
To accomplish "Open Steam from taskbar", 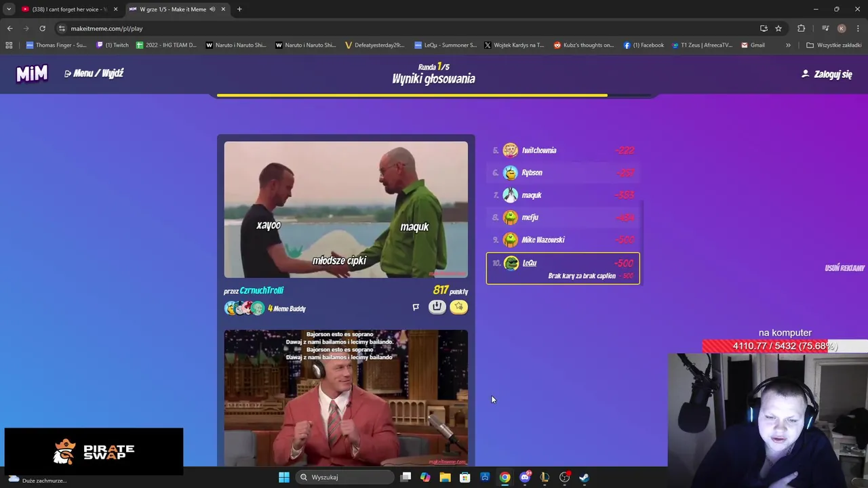I will [x=584, y=477].
